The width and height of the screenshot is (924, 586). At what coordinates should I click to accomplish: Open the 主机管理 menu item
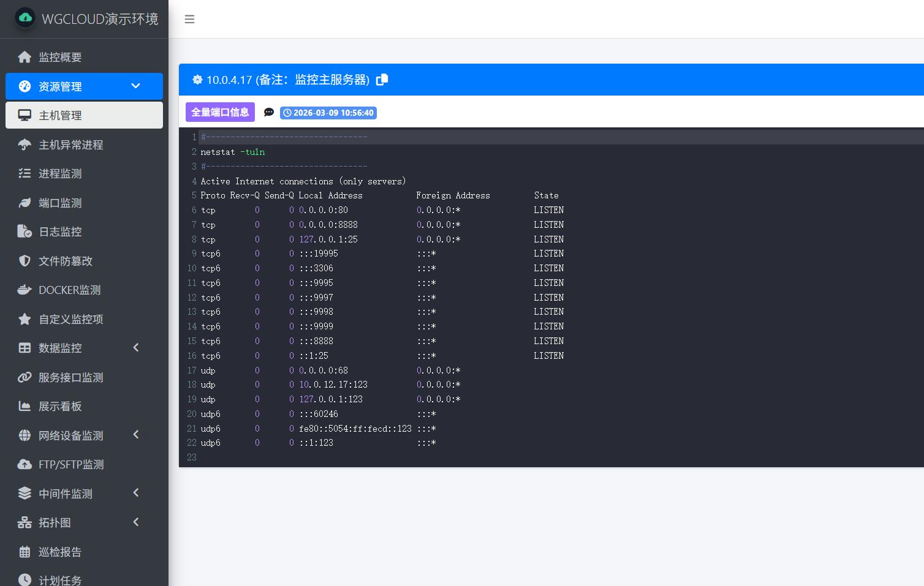84,115
